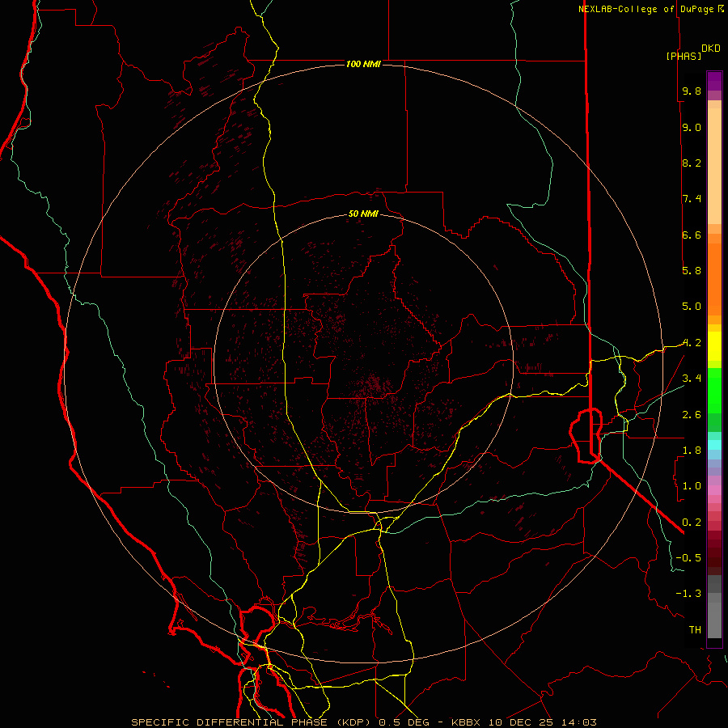Image resolution: width=728 pixels, height=728 pixels.
Task: Click the KBBX radar station identifier
Action: tap(466, 722)
